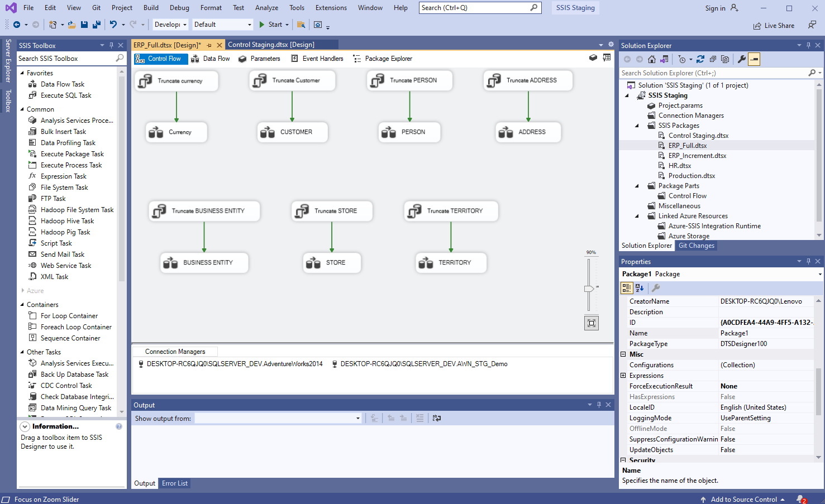825x504 pixels.
Task: Pick the Script Task from the toolbox
Action: coord(56,243)
